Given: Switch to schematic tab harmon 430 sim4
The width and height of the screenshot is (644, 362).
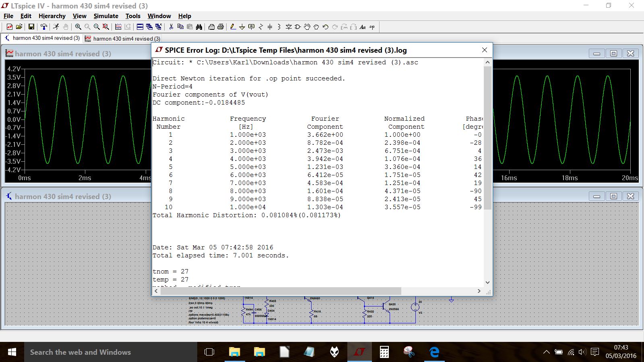Looking at the screenshot, I should pyautogui.click(x=42, y=38).
